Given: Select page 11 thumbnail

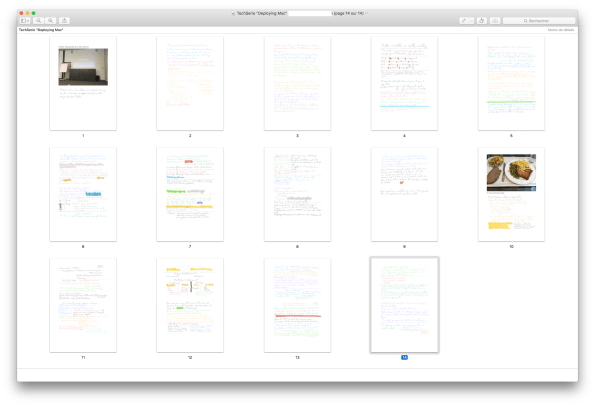Looking at the screenshot, I should (83, 305).
